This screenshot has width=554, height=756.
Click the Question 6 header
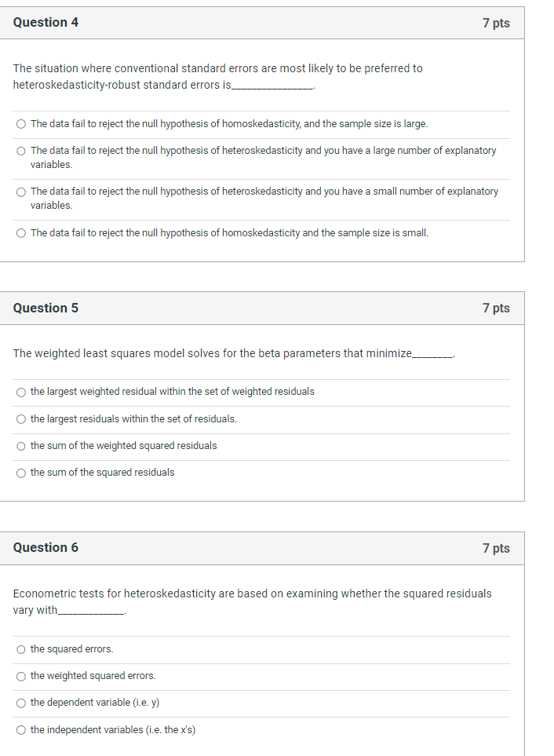[45, 549]
